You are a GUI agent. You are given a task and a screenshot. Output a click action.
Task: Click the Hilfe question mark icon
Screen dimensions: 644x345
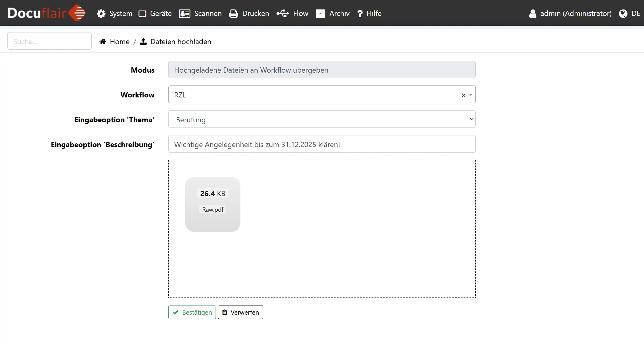click(x=360, y=13)
